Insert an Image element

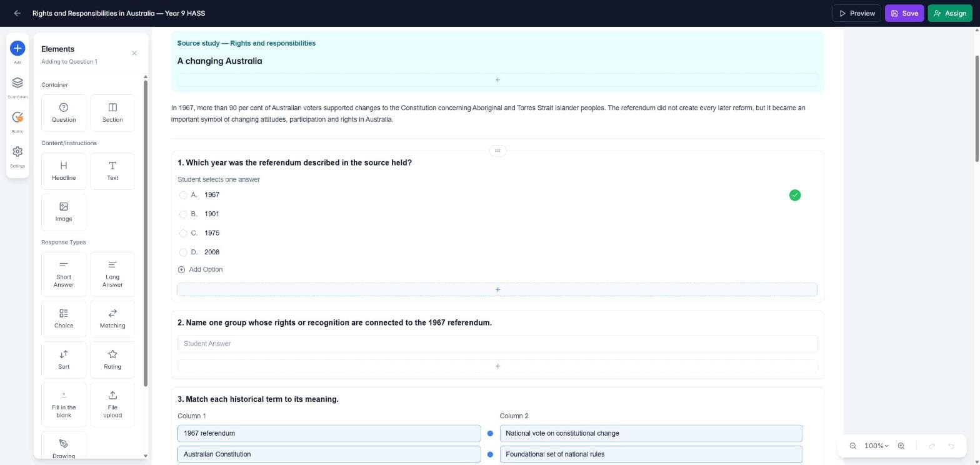click(64, 212)
